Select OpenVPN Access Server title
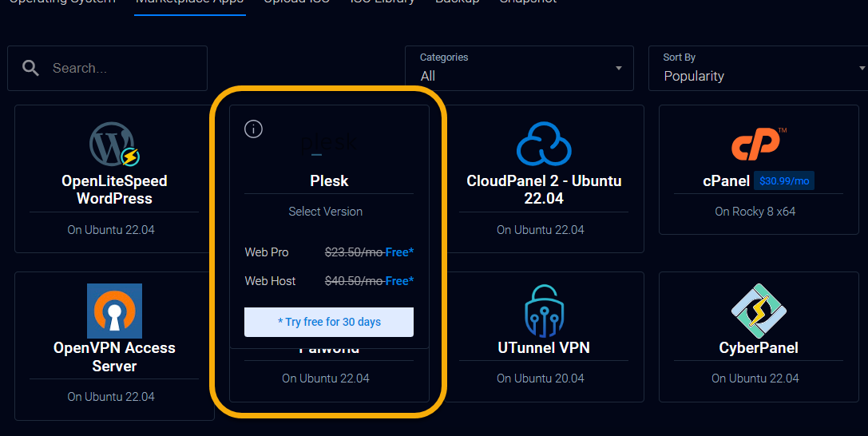Image resolution: width=868 pixels, height=436 pixels. [114, 357]
